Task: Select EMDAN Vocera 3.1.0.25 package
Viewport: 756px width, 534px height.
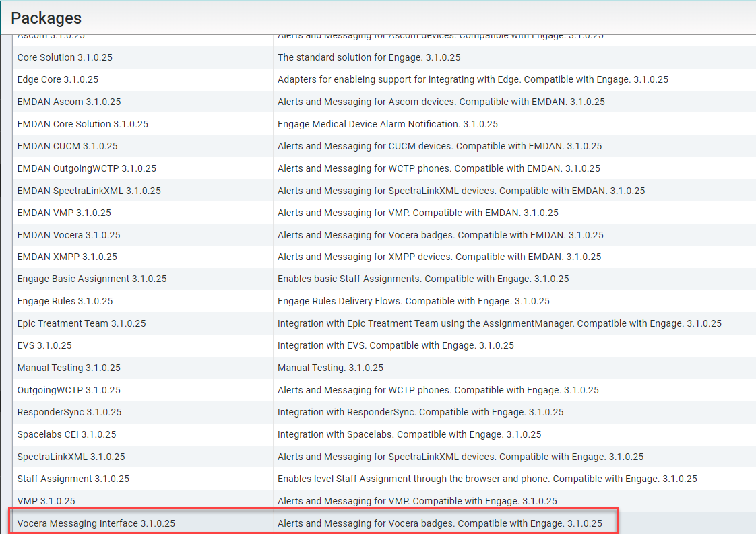Action: pos(69,235)
